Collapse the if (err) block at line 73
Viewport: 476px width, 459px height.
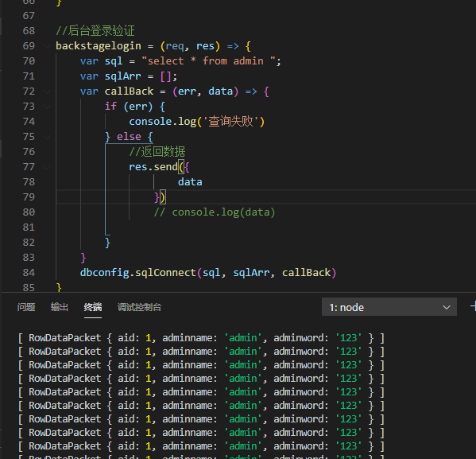pos(47,107)
